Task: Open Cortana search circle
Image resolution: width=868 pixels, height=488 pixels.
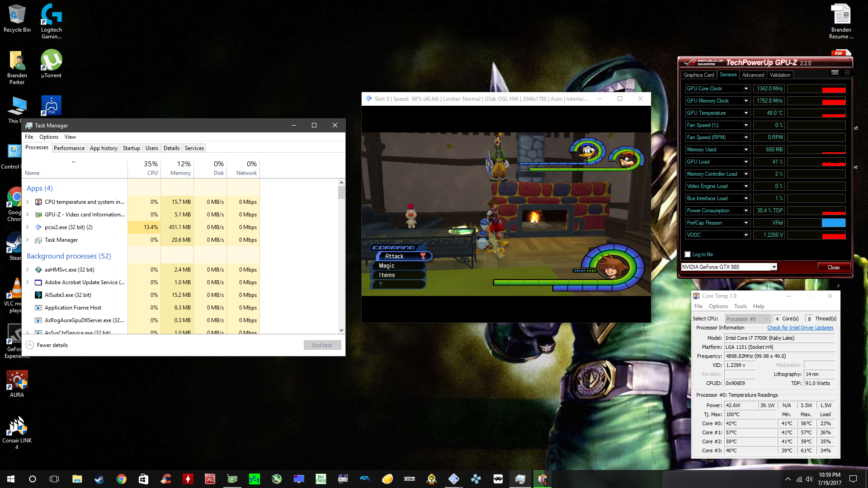Action: point(33,479)
